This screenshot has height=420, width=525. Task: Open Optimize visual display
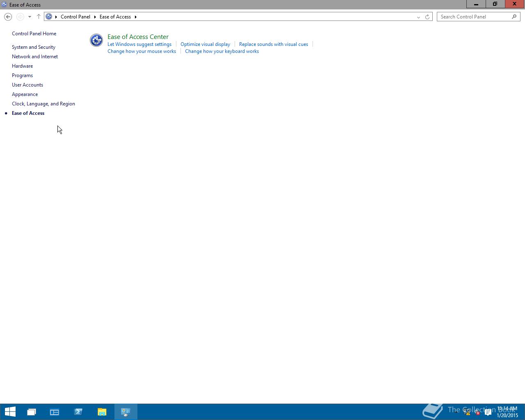[205, 44]
